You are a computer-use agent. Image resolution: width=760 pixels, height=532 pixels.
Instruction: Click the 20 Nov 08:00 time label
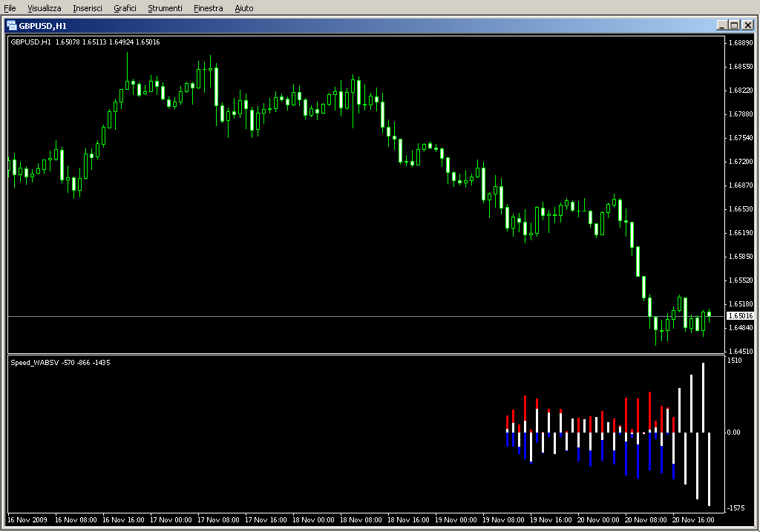pyautogui.click(x=646, y=520)
